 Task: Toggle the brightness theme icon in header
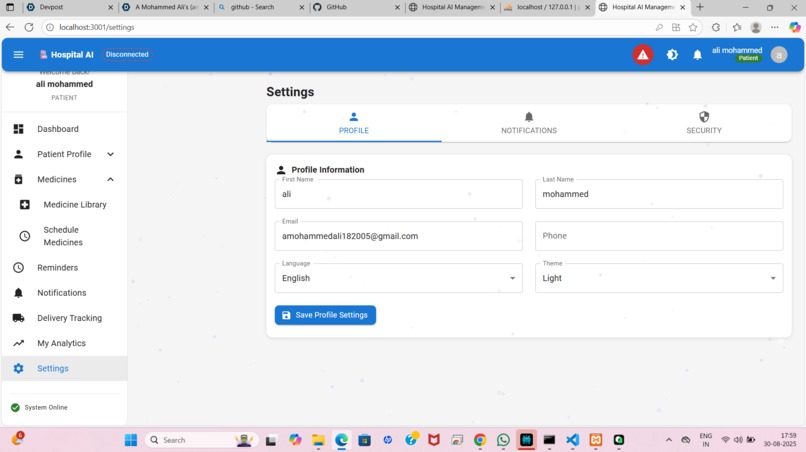click(x=672, y=55)
